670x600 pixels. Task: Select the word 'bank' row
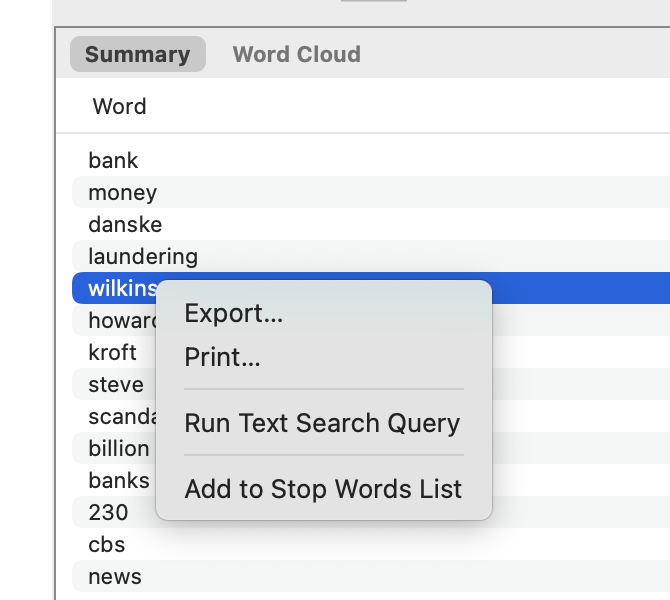113,160
